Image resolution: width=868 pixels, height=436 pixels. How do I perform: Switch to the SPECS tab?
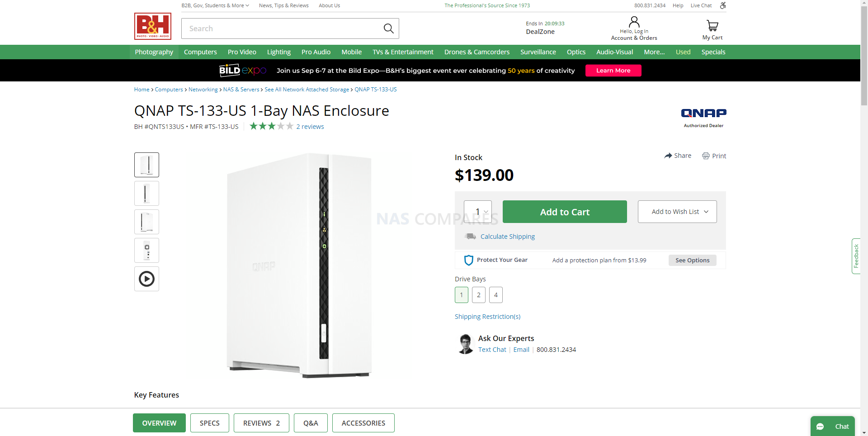[210, 423]
